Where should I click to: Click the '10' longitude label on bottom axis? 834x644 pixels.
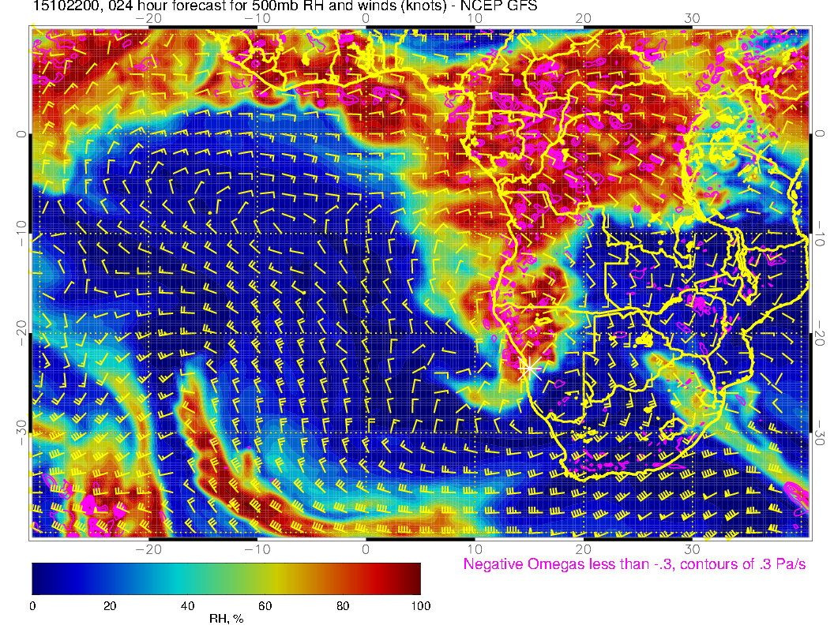(475, 549)
